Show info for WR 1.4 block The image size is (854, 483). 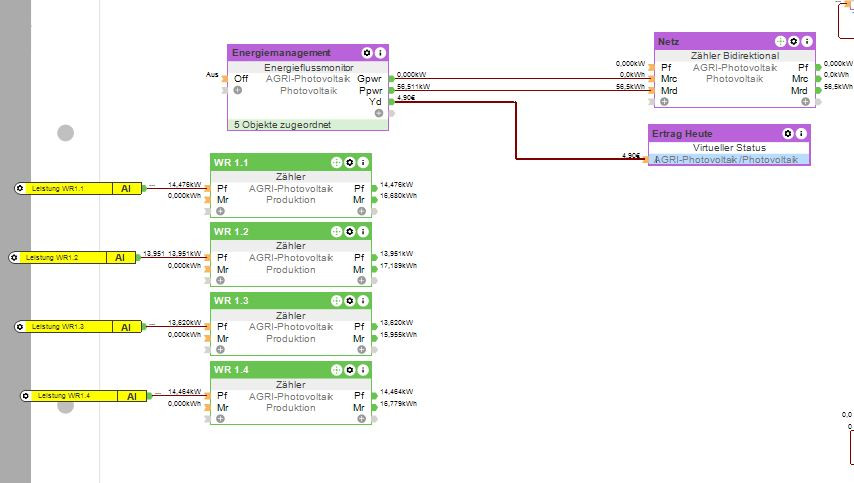363,370
